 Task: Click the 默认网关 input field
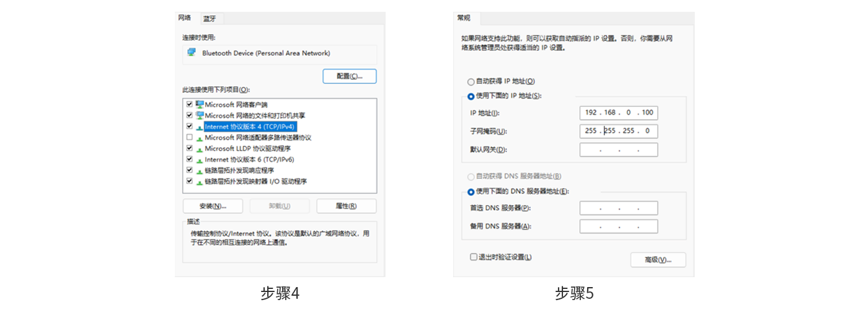tap(618, 150)
